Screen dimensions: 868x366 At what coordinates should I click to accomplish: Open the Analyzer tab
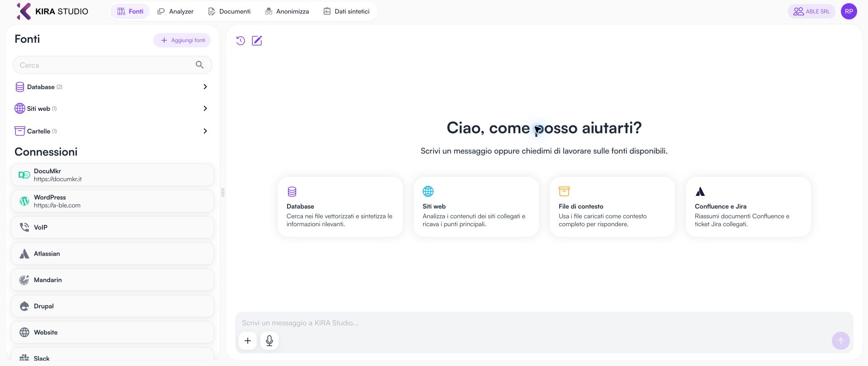pyautogui.click(x=175, y=11)
